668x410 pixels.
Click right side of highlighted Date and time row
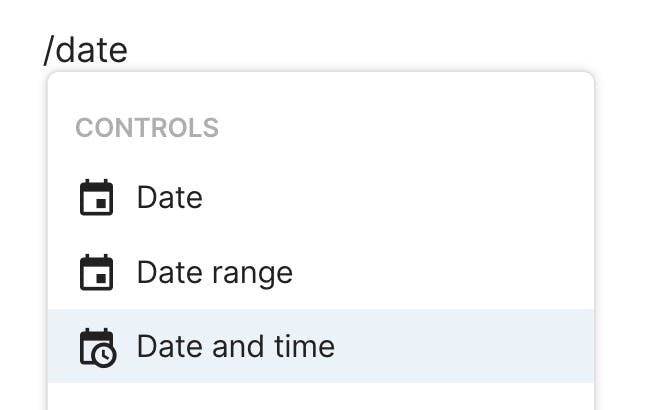coord(500,346)
